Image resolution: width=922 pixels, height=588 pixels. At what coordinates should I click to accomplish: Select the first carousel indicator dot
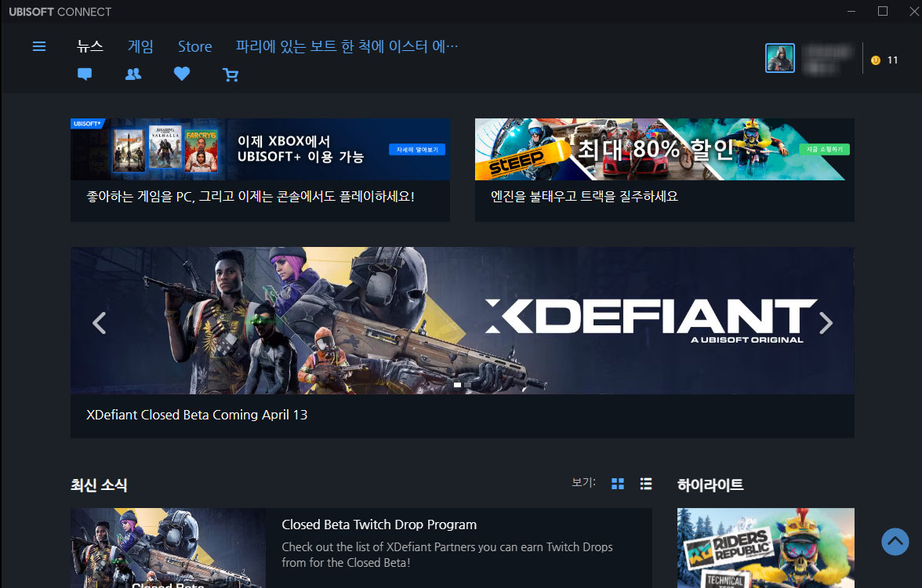tap(458, 384)
